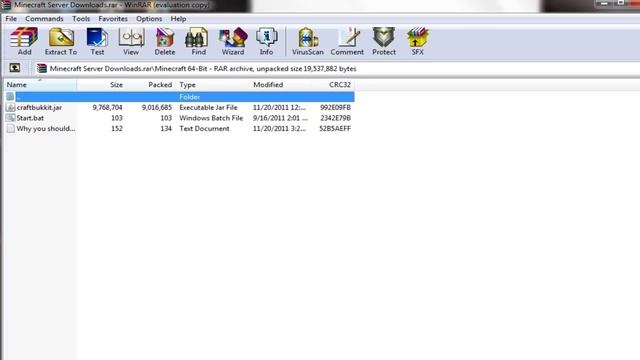Screen dimensions: 640x360
Task: Click the craftbukkit.jar file icon
Action: pos(11,107)
